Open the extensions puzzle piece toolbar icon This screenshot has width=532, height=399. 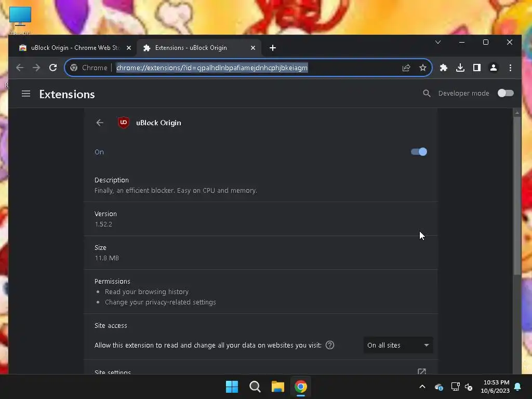pos(444,68)
